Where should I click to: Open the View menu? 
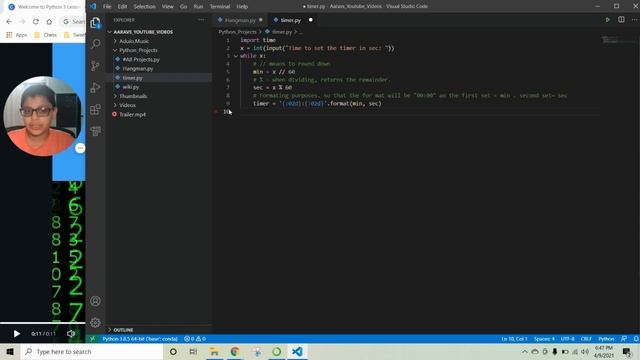[x=167, y=6]
